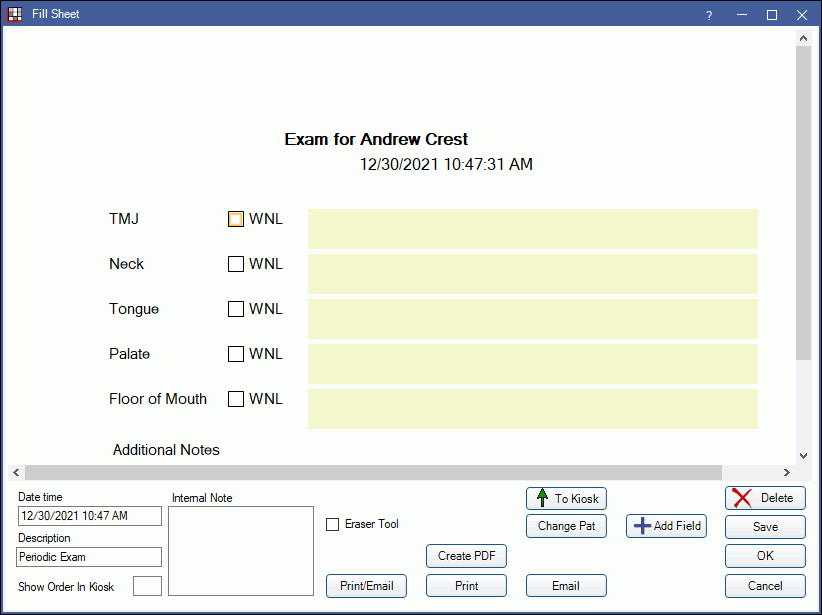Click the Print button
The width and height of the screenshot is (822, 615).
click(x=466, y=586)
